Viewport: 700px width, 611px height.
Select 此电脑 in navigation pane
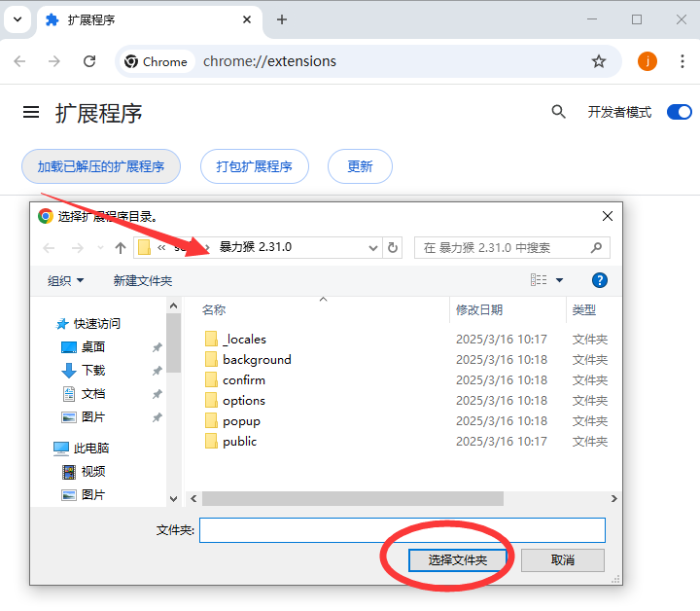(82, 448)
